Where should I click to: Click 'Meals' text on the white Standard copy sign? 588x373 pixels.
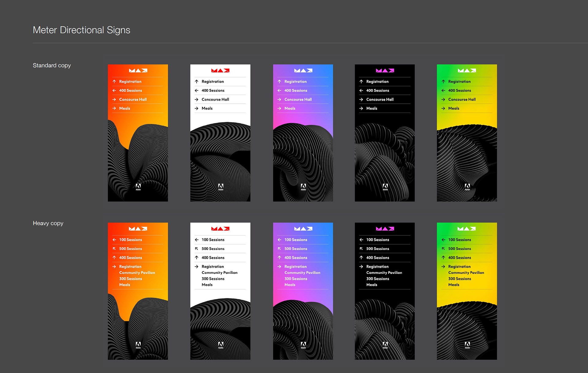[x=207, y=108]
